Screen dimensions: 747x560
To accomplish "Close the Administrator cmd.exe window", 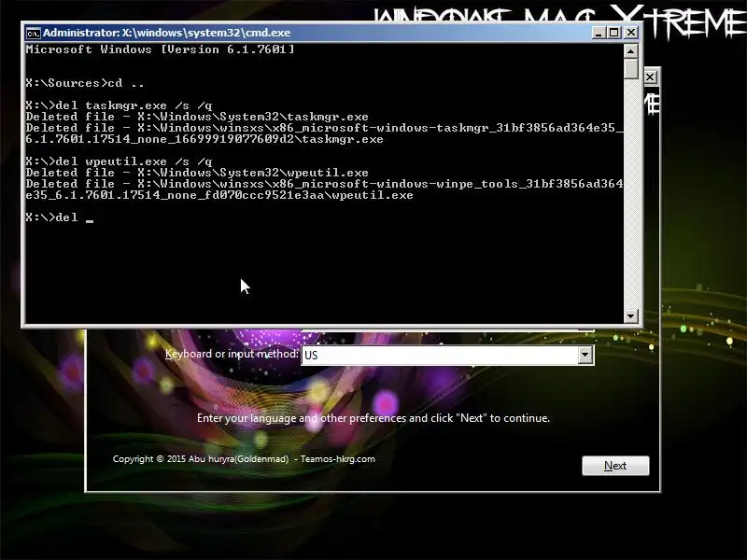I will click(x=631, y=33).
